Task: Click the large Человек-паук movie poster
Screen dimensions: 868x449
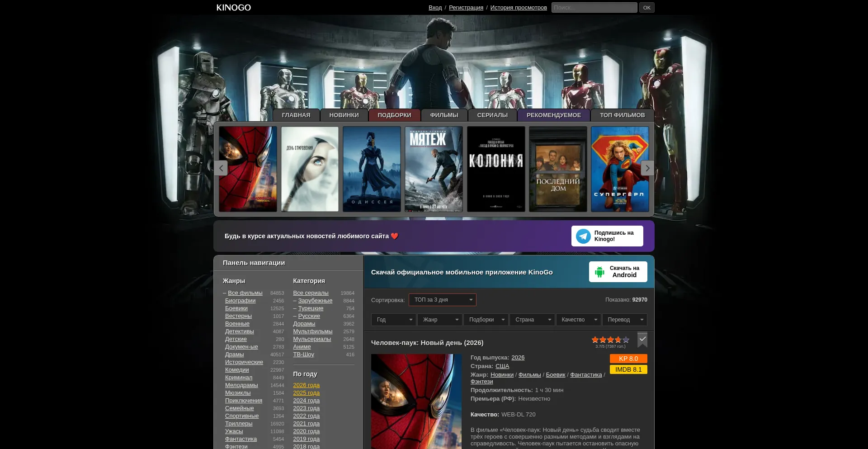Action: point(416,402)
